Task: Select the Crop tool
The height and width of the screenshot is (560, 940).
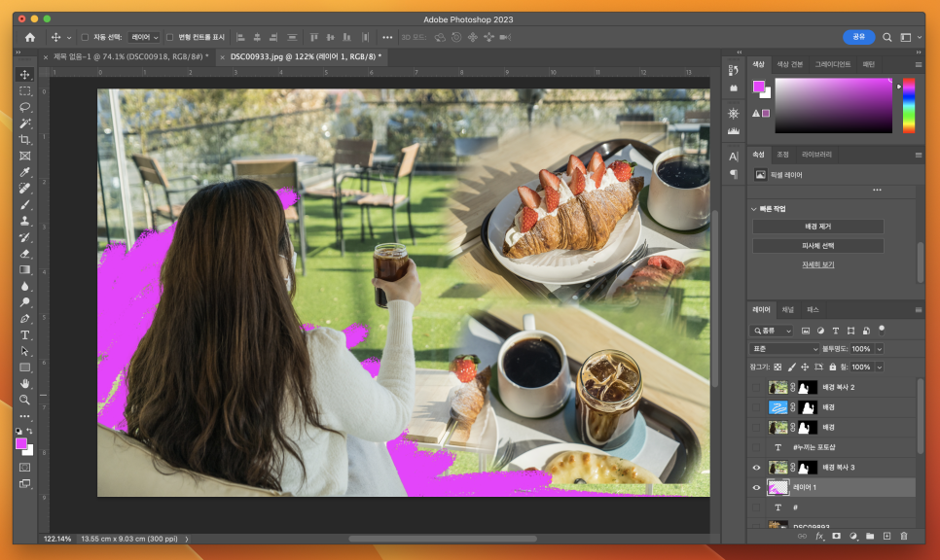Action: pos(24,140)
